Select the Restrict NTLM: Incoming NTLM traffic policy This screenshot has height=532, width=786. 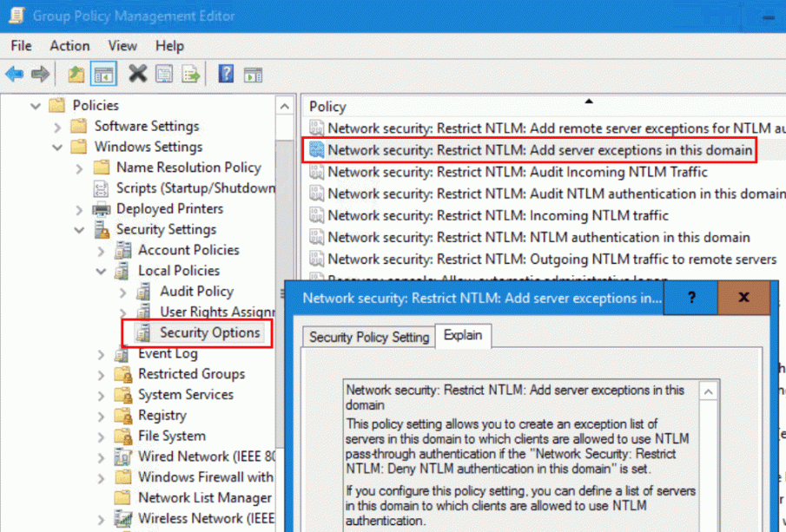click(498, 215)
